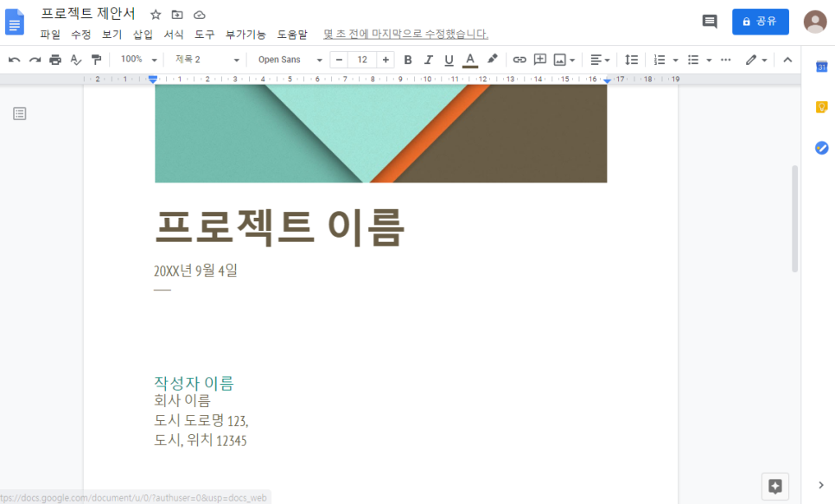Click the 도시 도로명 123 line

[201, 420]
